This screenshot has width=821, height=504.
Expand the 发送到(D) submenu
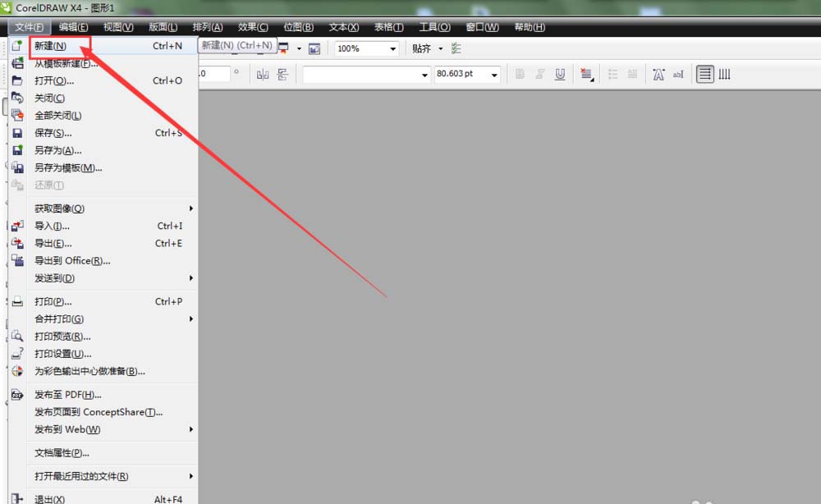tap(105, 278)
